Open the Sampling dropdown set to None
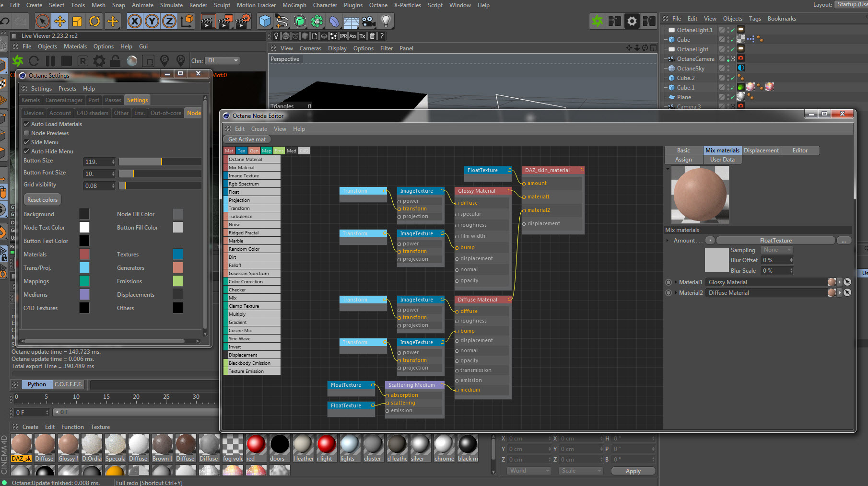The image size is (868, 486). click(776, 250)
